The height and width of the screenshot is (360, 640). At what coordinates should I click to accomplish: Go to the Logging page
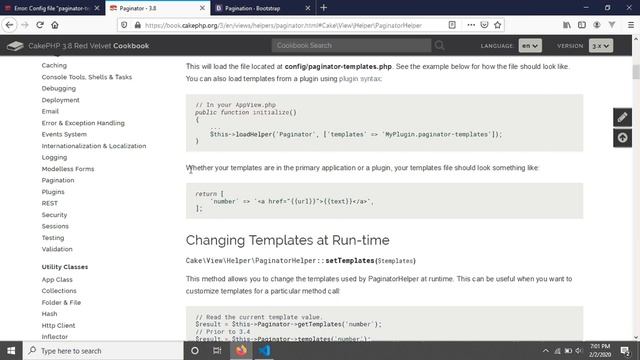click(54, 157)
